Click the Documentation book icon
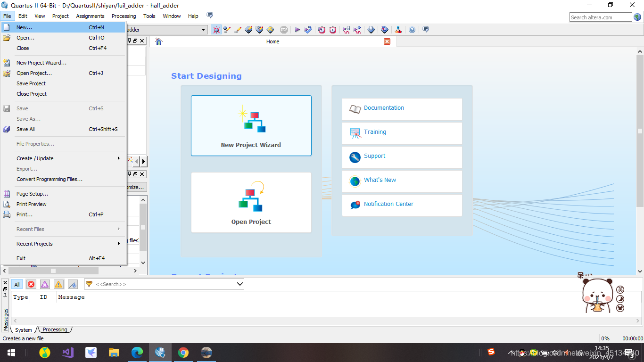This screenshot has height=362, width=644. tap(355, 109)
